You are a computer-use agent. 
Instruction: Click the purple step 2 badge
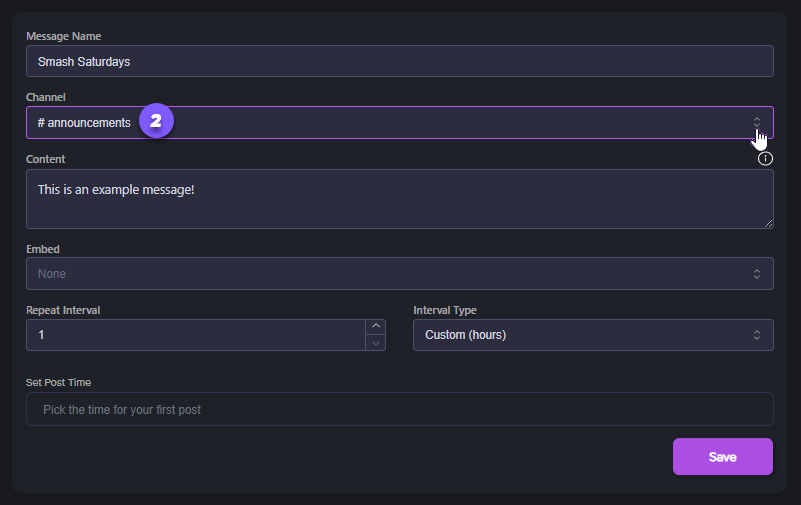pyautogui.click(x=155, y=122)
